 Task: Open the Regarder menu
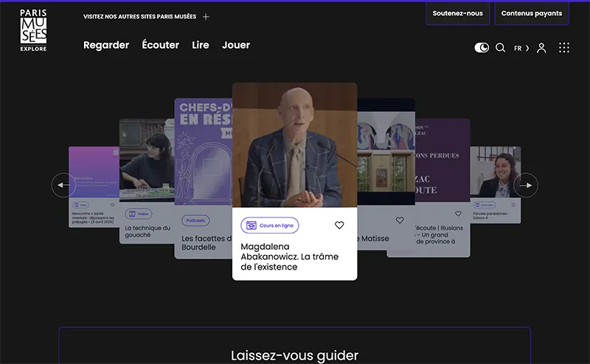[106, 45]
